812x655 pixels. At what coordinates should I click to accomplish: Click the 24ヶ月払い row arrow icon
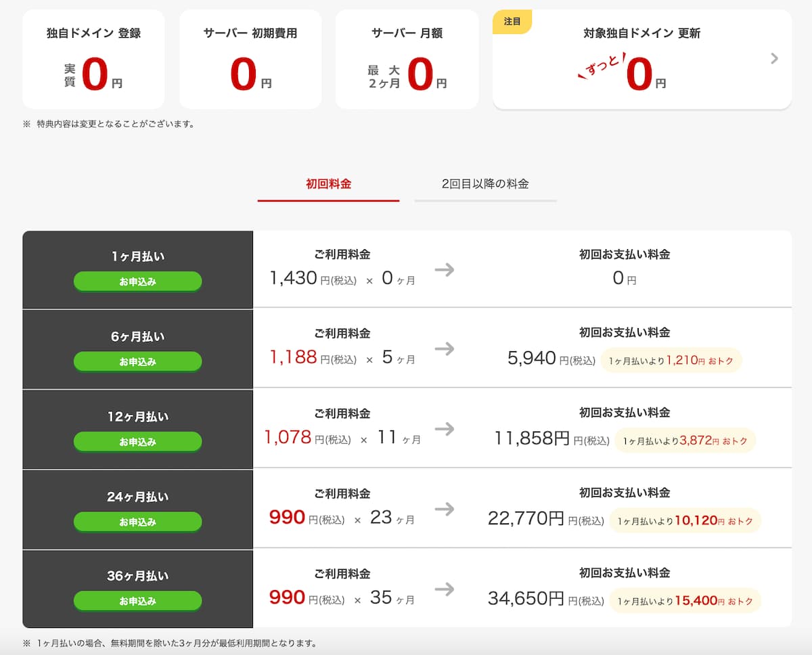pyautogui.click(x=445, y=509)
